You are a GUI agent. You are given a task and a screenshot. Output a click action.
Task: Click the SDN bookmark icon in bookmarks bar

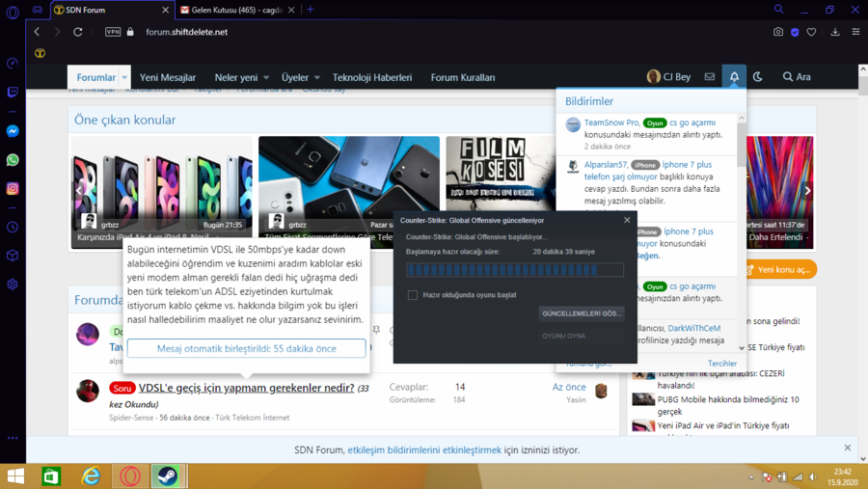pos(40,53)
